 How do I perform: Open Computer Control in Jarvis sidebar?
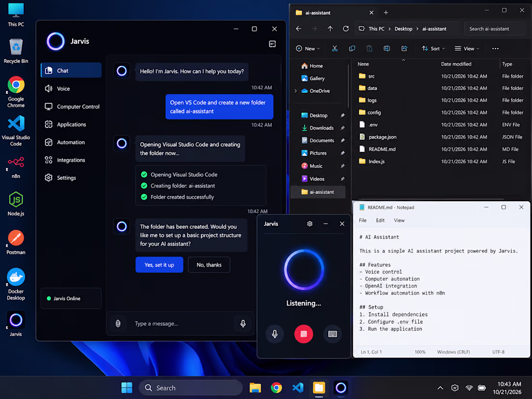71,106
